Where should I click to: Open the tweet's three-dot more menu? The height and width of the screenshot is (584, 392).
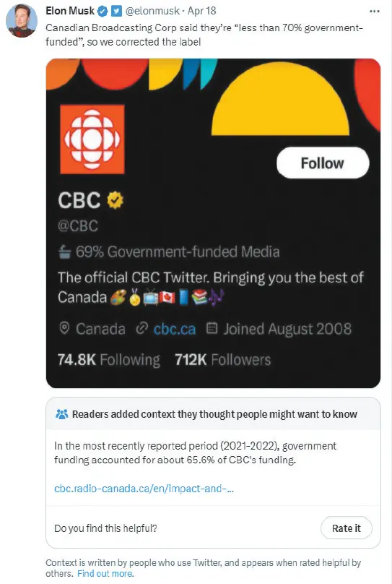click(x=375, y=12)
